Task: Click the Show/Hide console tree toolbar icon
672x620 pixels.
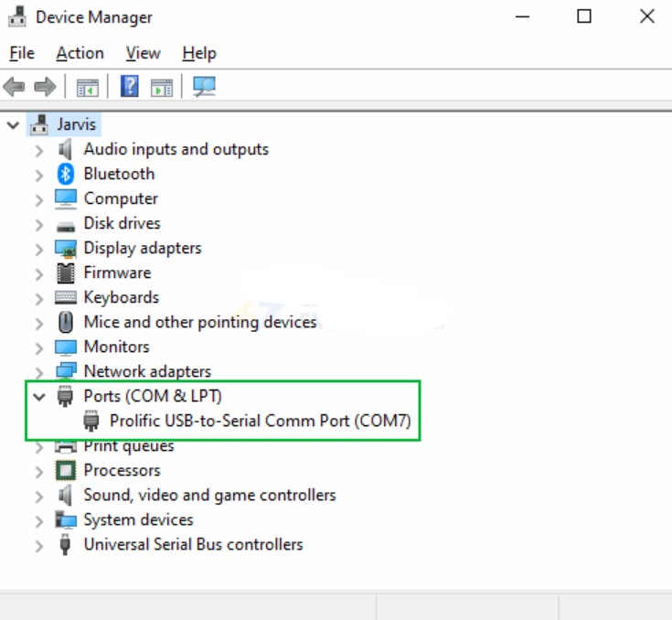Action: point(88,87)
